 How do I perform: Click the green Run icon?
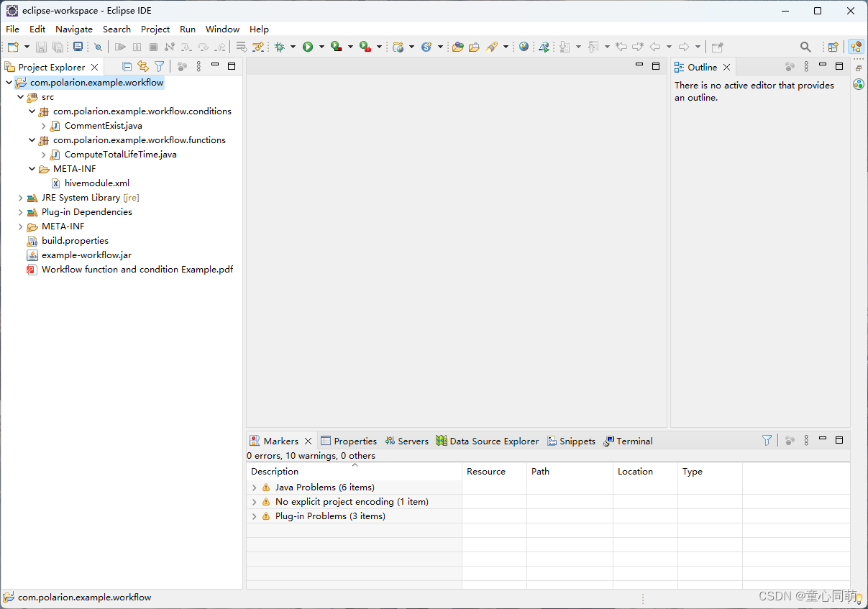(x=308, y=47)
